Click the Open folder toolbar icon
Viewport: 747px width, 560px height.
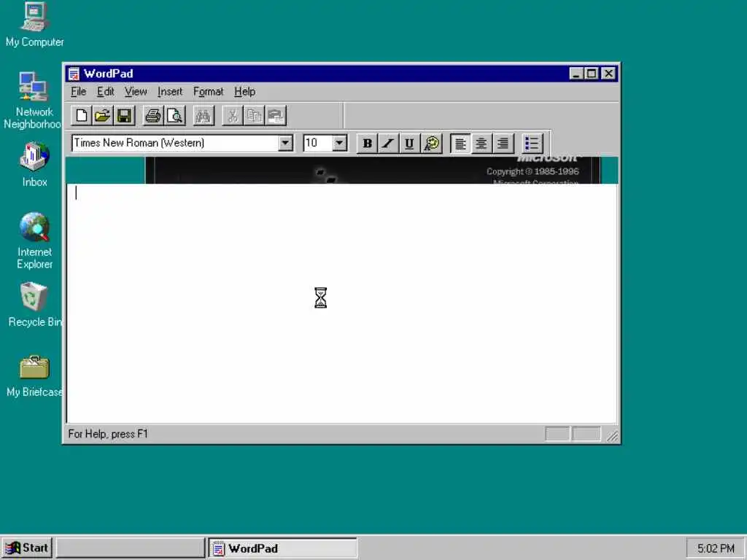[x=102, y=116]
